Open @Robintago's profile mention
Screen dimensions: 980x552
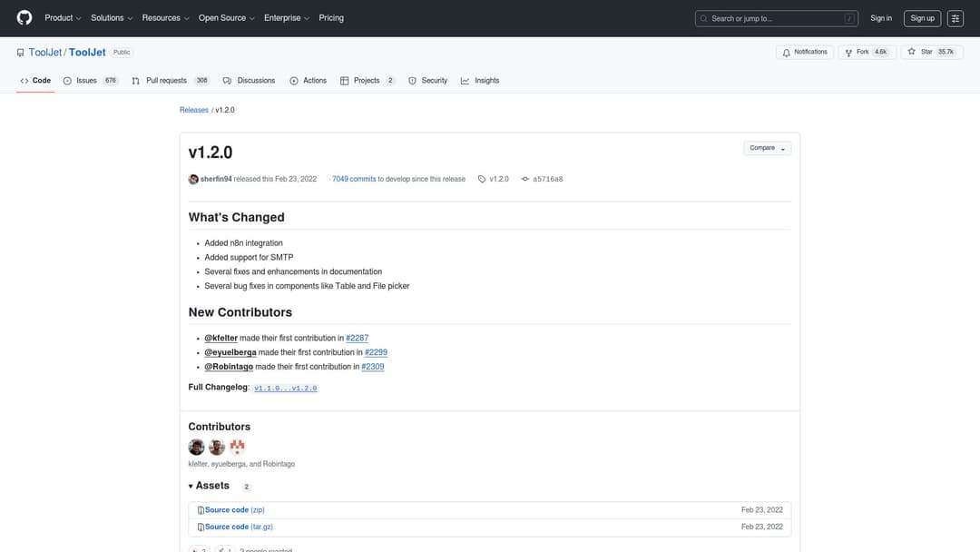click(x=229, y=367)
